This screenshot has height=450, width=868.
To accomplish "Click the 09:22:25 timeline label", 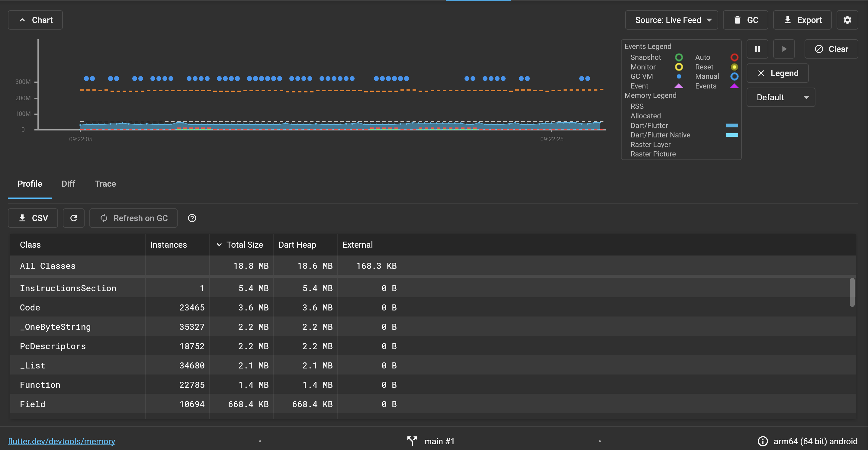I will [x=551, y=139].
